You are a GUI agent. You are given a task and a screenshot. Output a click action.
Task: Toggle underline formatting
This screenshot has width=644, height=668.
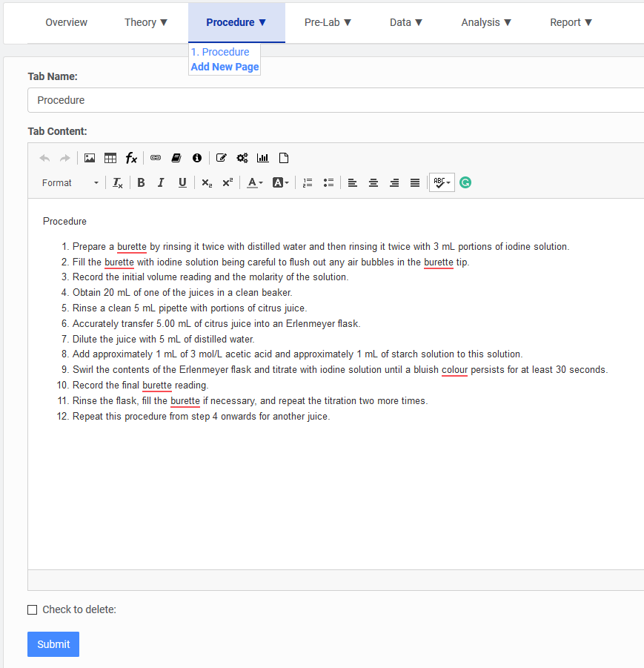click(182, 183)
